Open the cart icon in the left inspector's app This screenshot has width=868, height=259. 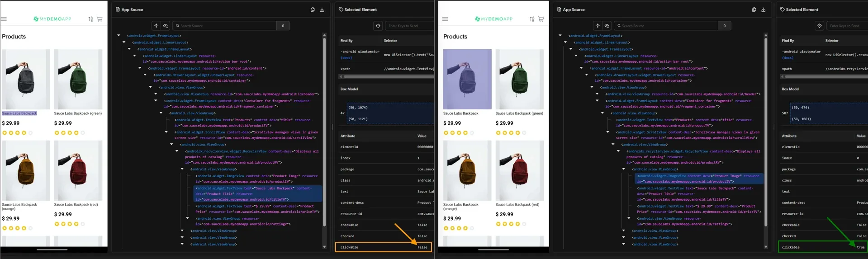(100, 19)
